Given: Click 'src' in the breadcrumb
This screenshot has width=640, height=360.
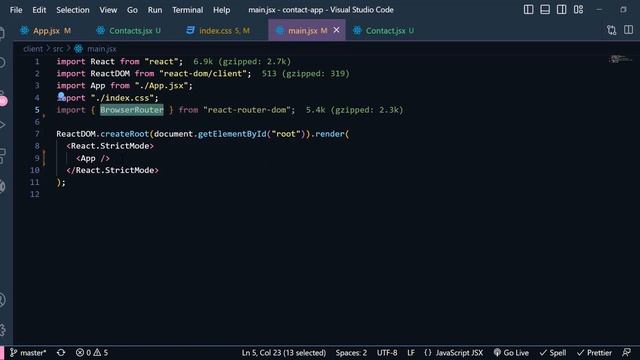Looking at the screenshot, I should click(x=58, y=49).
